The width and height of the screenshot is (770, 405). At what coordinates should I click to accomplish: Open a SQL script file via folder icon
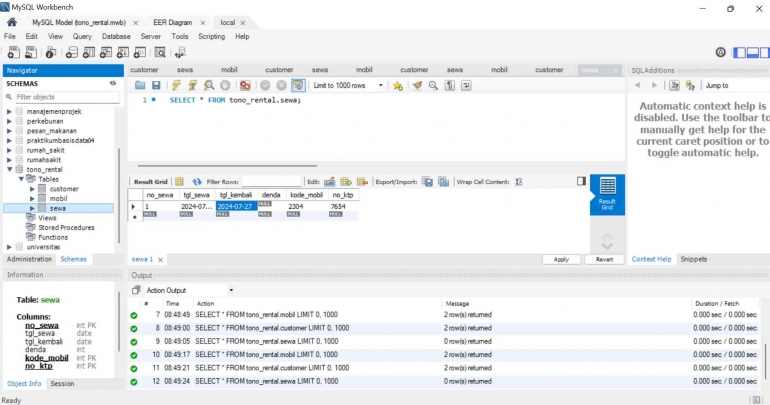140,86
